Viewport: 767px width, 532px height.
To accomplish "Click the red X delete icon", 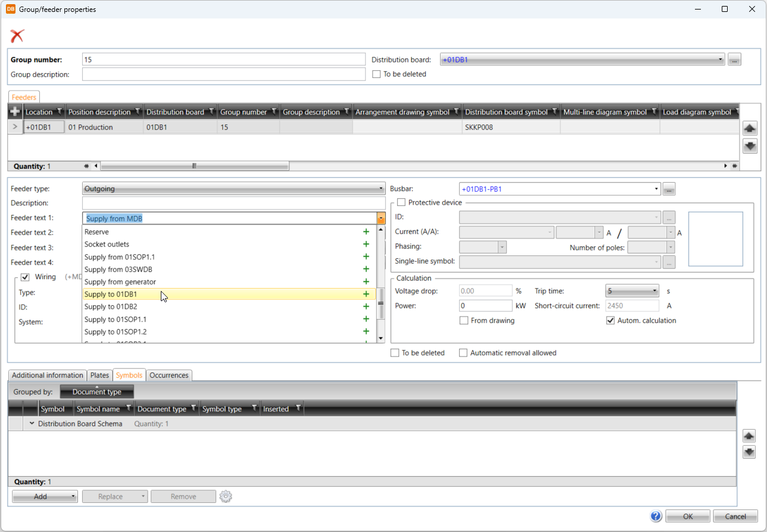I will pos(17,36).
